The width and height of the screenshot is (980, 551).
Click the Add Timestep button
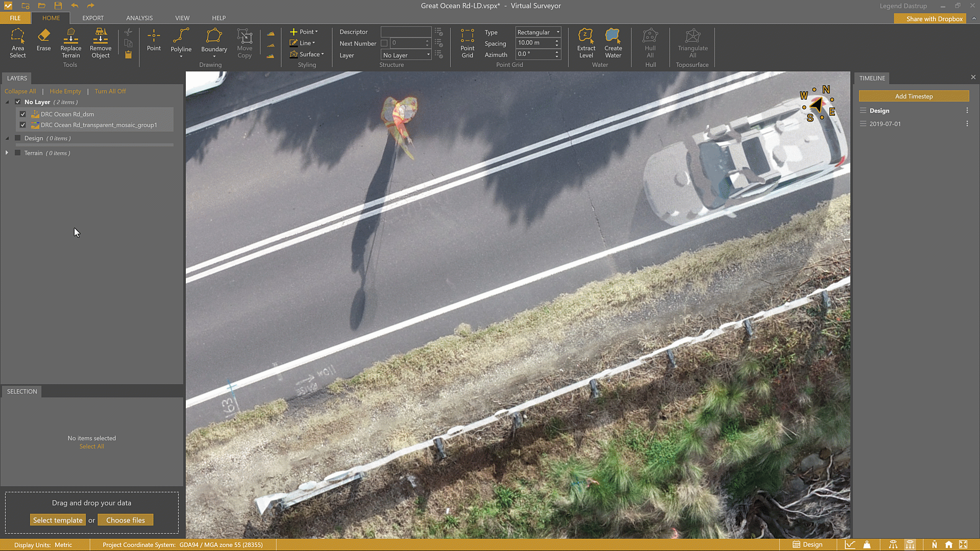913,96
